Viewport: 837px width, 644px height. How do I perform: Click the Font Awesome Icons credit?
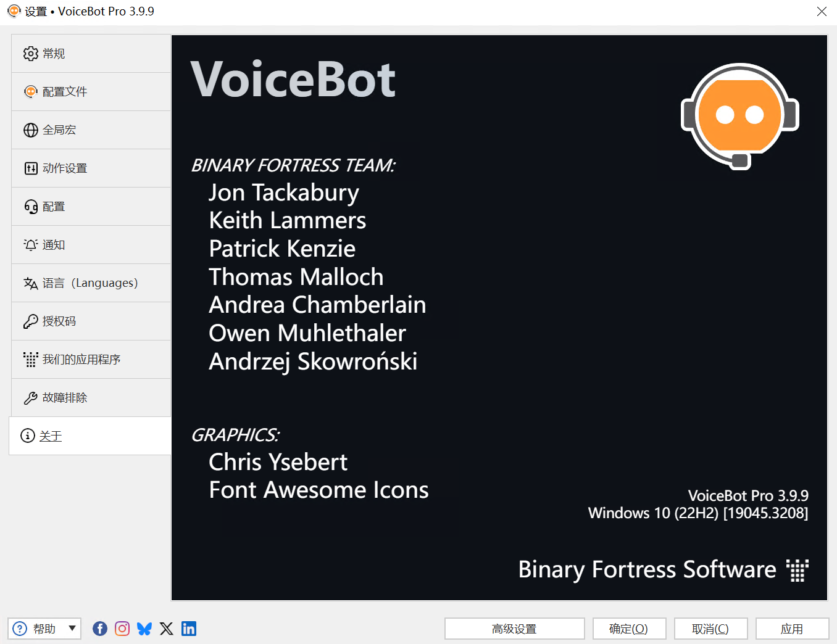[x=319, y=490]
